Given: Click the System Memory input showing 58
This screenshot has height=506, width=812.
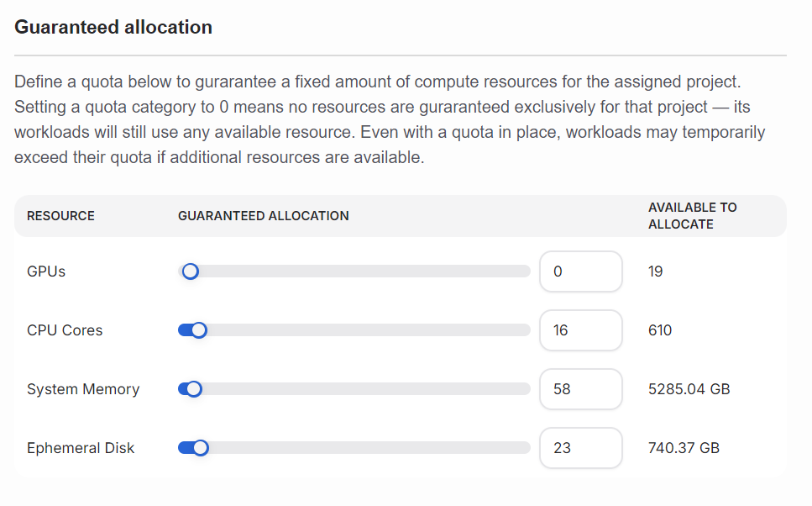Looking at the screenshot, I should click(x=580, y=389).
